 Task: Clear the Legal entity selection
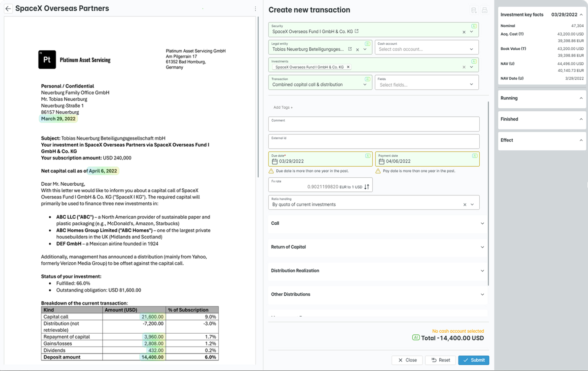pos(358,49)
